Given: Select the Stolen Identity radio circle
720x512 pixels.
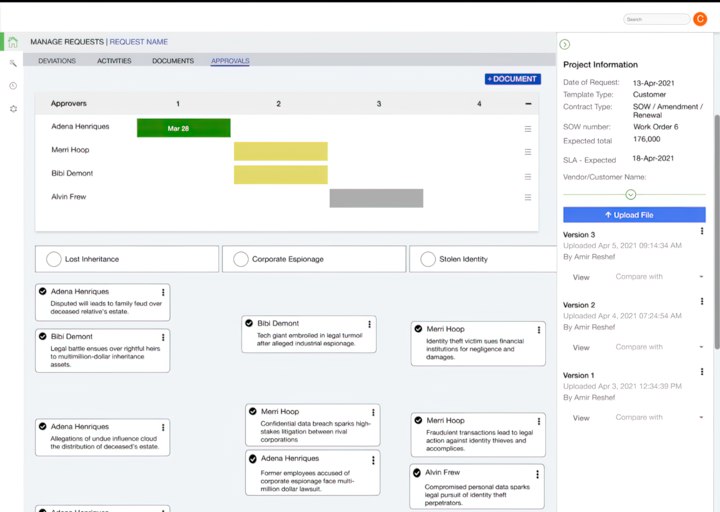Looking at the screenshot, I should coord(428,259).
